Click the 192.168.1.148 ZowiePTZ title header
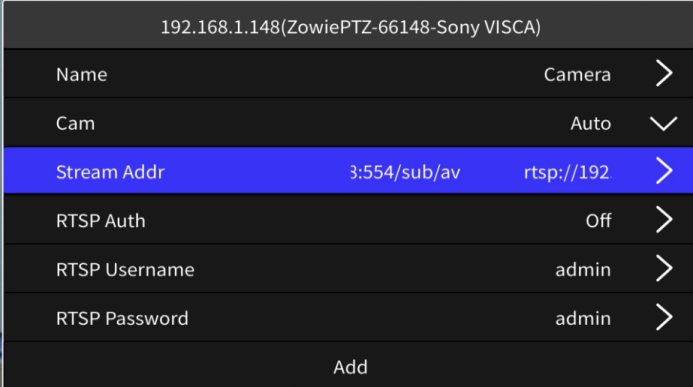693x387 pixels. click(x=350, y=27)
